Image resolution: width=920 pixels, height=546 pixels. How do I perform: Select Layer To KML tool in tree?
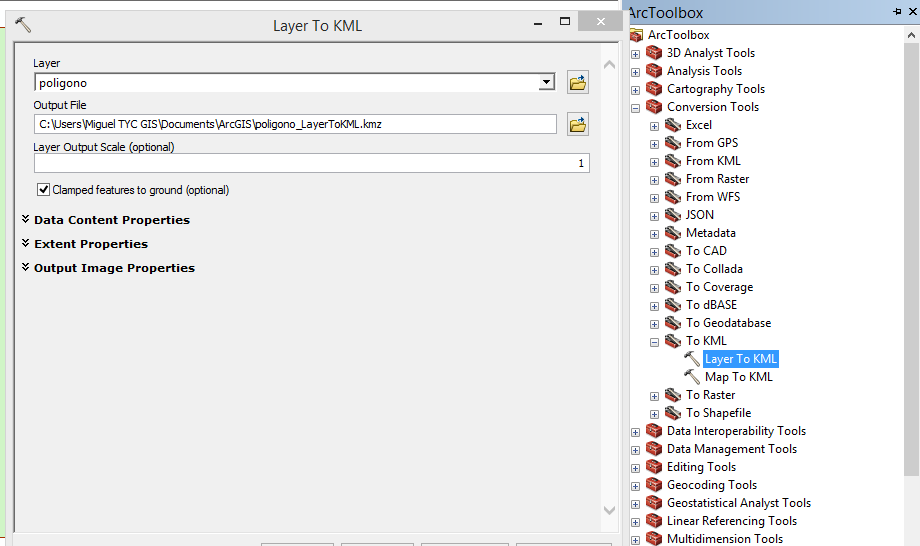pos(740,358)
